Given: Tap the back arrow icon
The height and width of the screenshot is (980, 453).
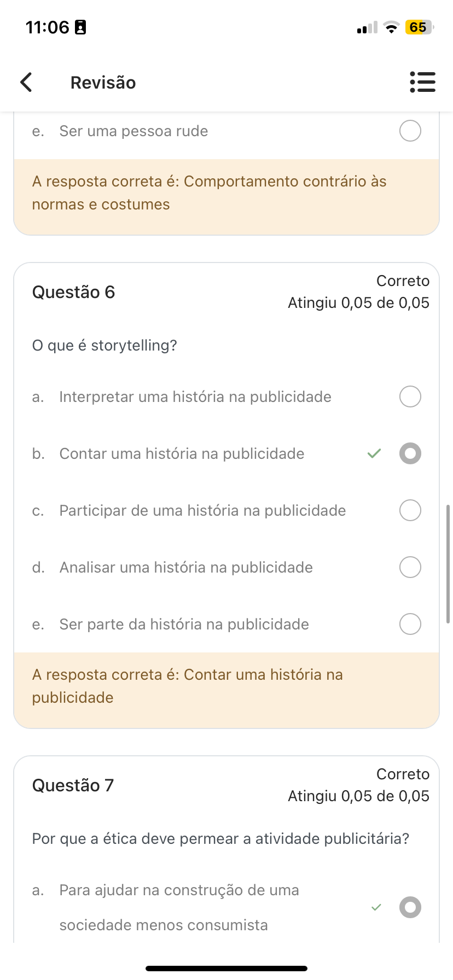Looking at the screenshot, I should tap(26, 82).
